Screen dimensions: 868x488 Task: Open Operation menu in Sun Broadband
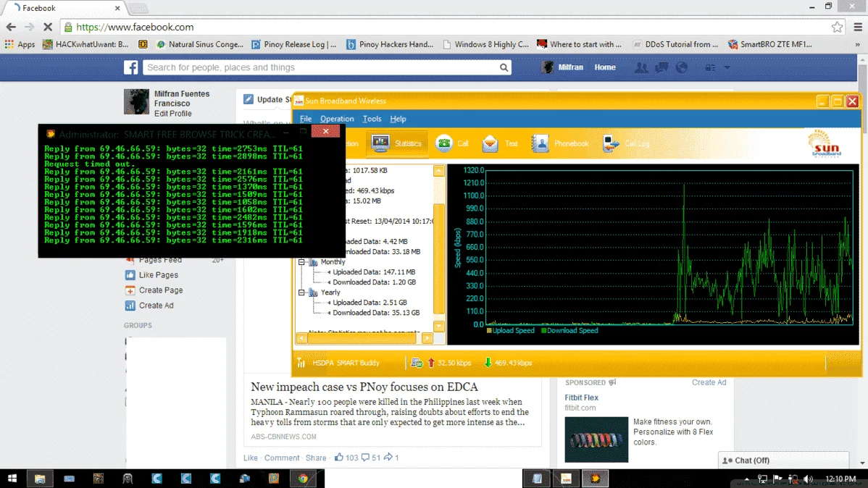pyautogui.click(x=337, y=119)
